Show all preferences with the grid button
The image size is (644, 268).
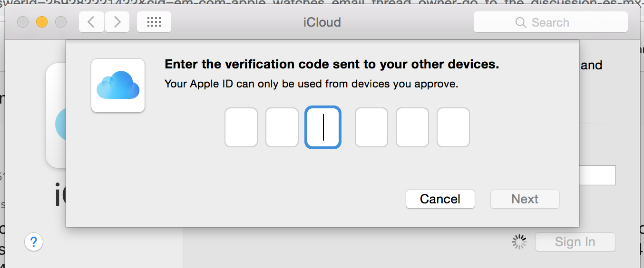(x=154, y=22)
